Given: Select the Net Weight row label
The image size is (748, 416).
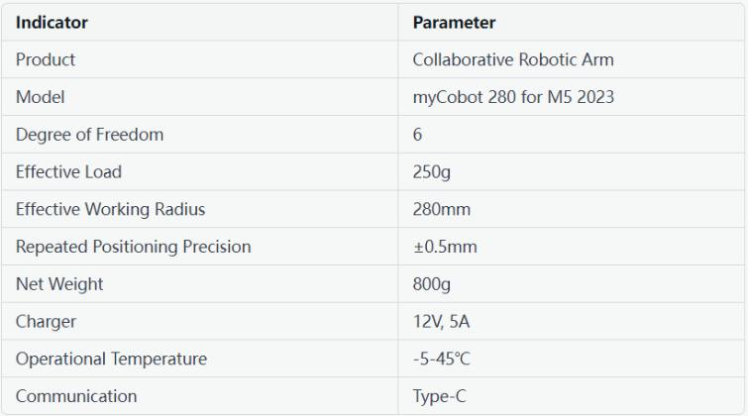Looking at the screenshot, I should [x=59, y=285].
